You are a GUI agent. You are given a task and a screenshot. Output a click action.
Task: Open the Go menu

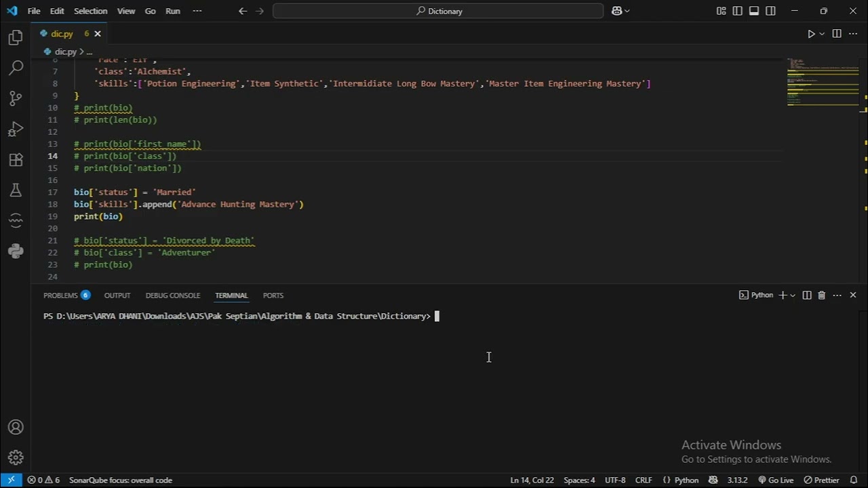151,11
